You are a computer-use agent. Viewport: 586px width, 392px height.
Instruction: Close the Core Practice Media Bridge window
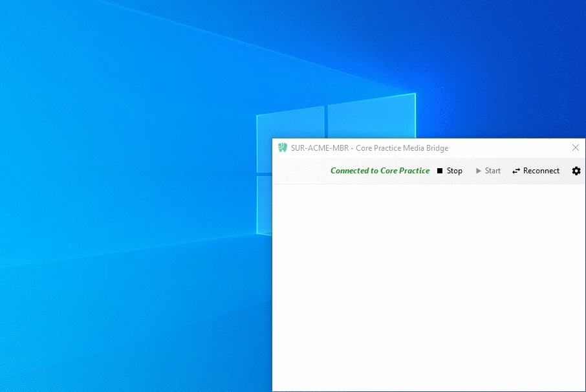pyautogui.click(x=576, y=147)
